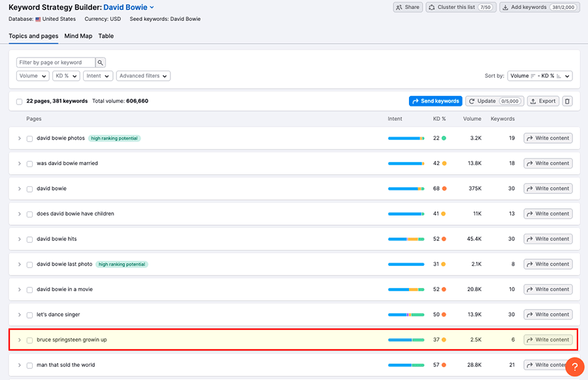Check the was david bowie married checkbox
The image size is (588, 380).
click(x=29, y=164)
